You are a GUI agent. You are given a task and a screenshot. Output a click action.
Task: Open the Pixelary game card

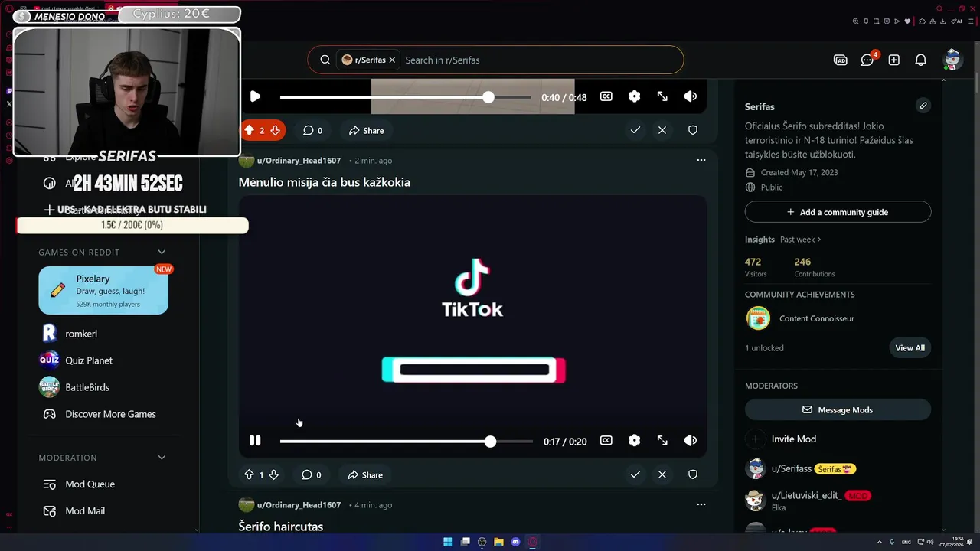point(103,290)
